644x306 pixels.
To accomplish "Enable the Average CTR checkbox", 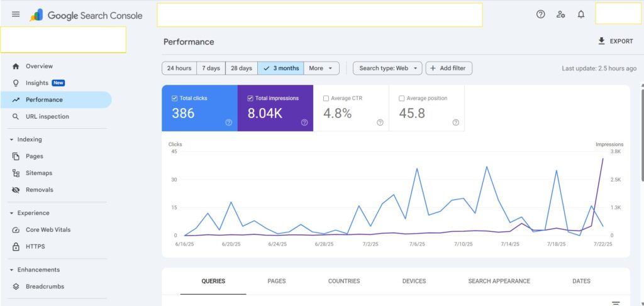I will point(326,99).
